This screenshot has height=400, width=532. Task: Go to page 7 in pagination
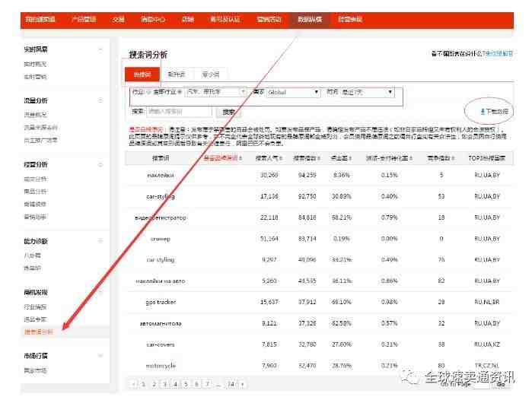(207, 384)
